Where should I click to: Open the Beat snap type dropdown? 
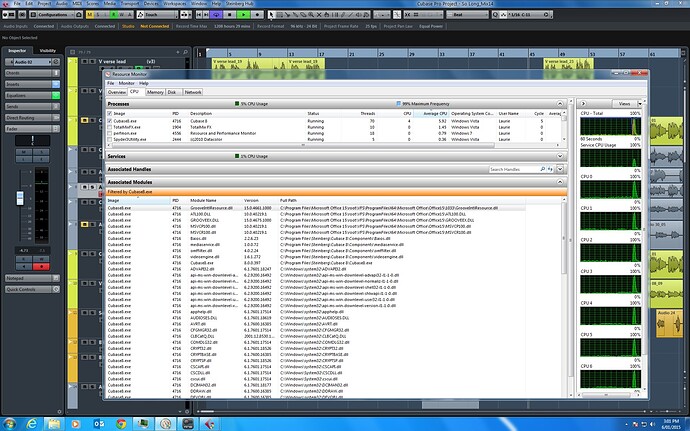(x=468, y=15)
